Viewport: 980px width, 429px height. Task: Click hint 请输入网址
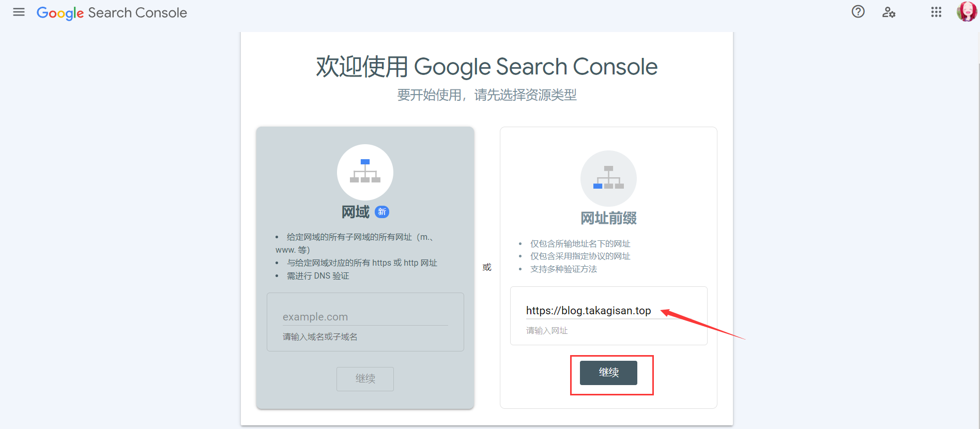547,331
